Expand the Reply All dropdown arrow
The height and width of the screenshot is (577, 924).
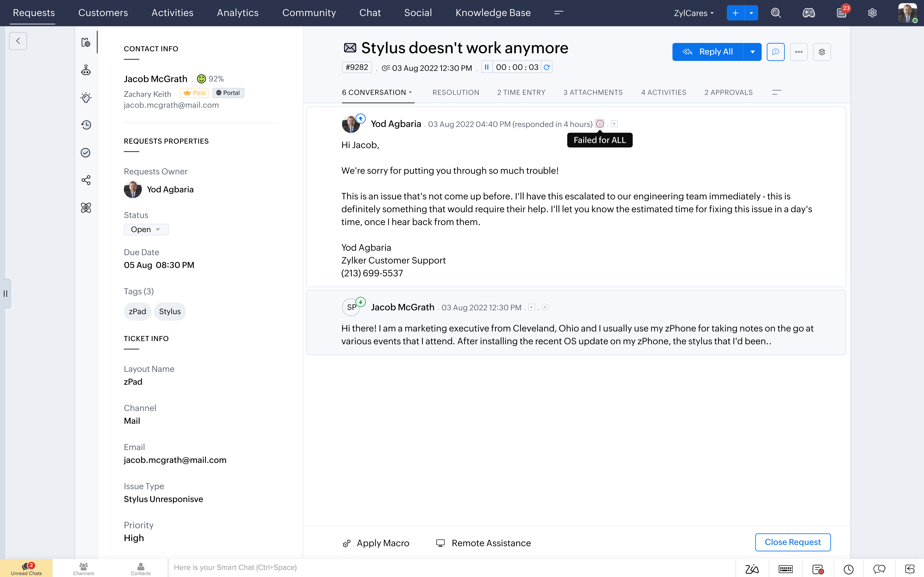coord(752,52)
